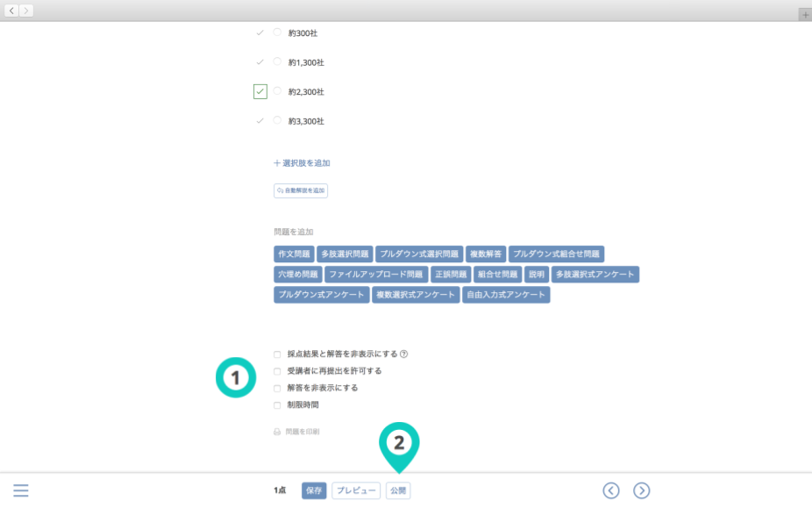Click the 自動解説を追加 button
812x508 pixels.
[301, 190]
